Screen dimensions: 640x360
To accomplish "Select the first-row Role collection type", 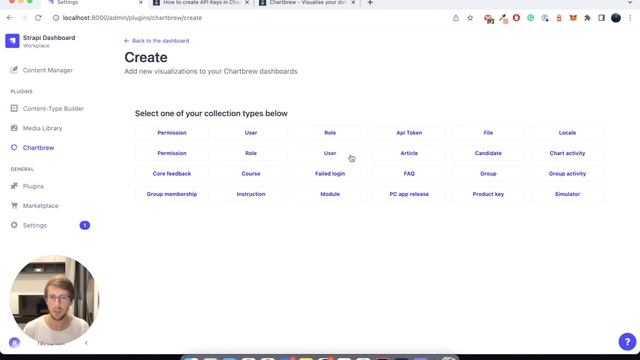I will (x=330, y=133).
